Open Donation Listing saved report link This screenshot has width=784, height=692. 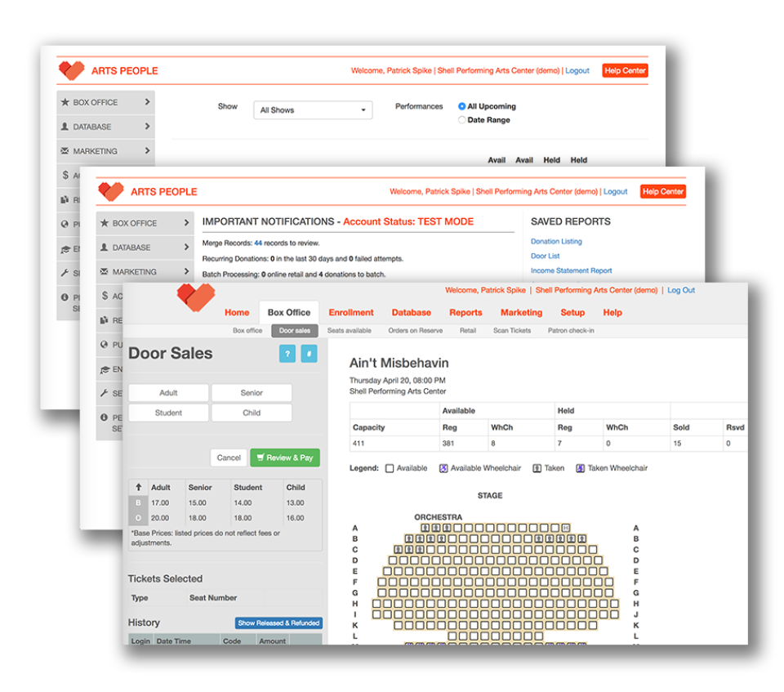click(x=556, y=241)
